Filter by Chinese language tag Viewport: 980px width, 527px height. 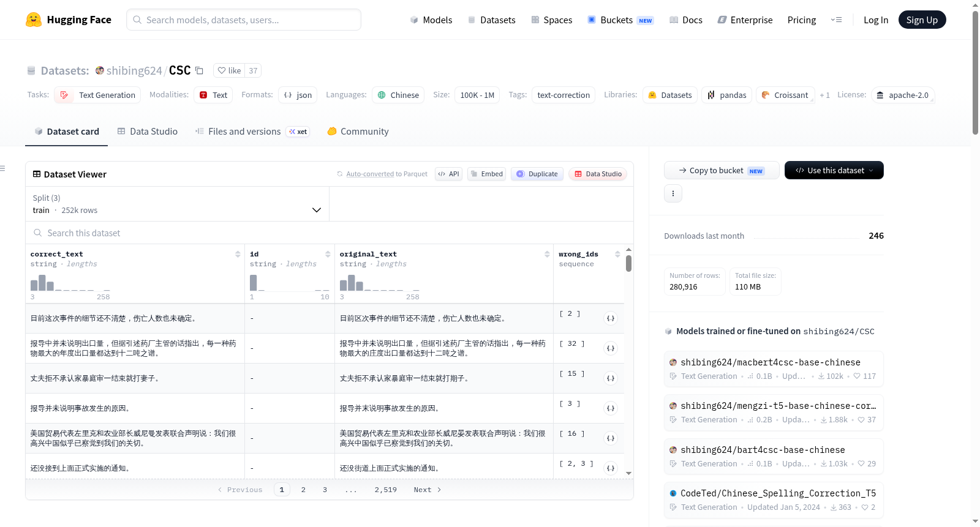[398, 95]
